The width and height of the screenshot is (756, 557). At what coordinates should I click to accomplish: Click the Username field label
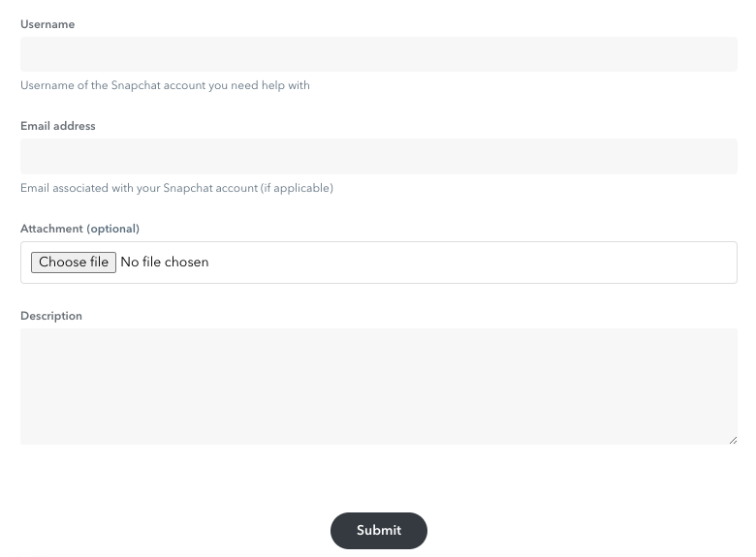[47, 24]
